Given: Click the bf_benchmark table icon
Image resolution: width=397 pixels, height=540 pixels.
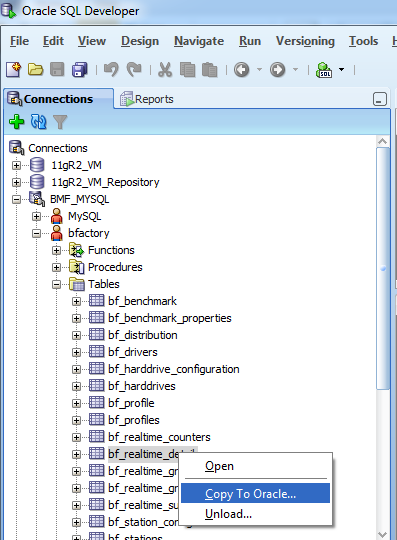Looking at the screenshot, I should (x=96, y=301).
